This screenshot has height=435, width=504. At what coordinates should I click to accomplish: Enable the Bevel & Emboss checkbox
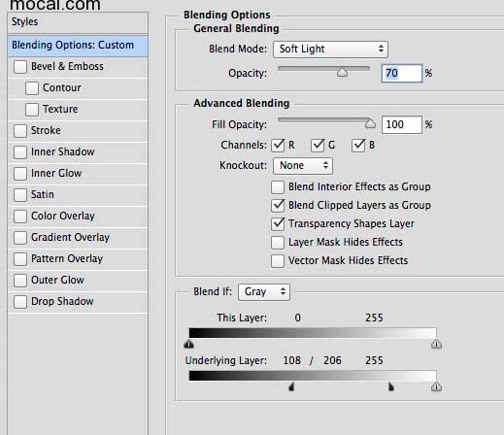point(20,67)
